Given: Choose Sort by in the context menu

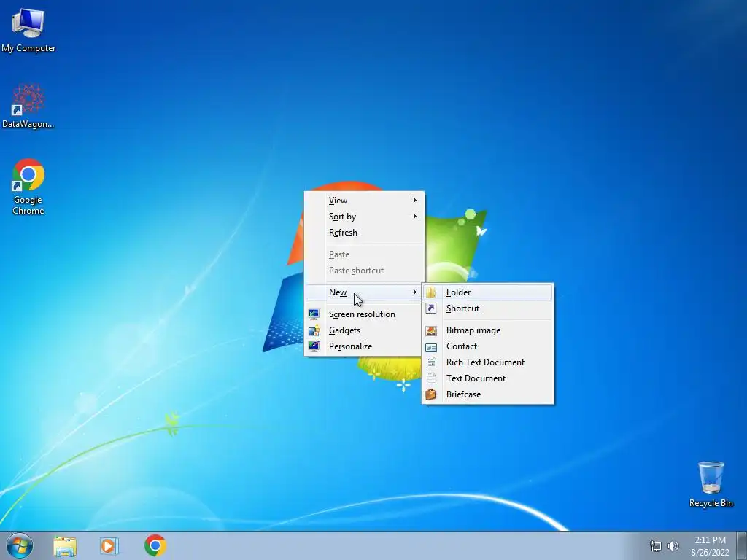Looking at the screenshot, I should click(365, 217).
